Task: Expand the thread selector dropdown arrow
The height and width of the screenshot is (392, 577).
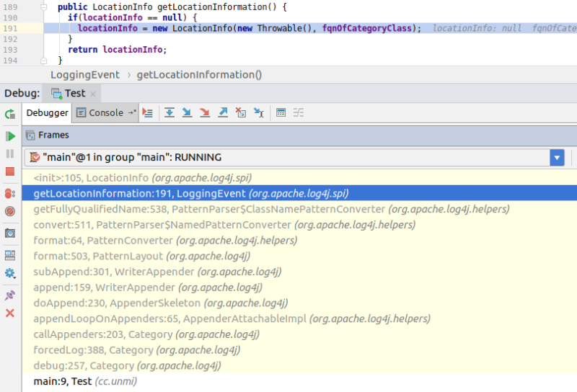Action: pos(556,157)
